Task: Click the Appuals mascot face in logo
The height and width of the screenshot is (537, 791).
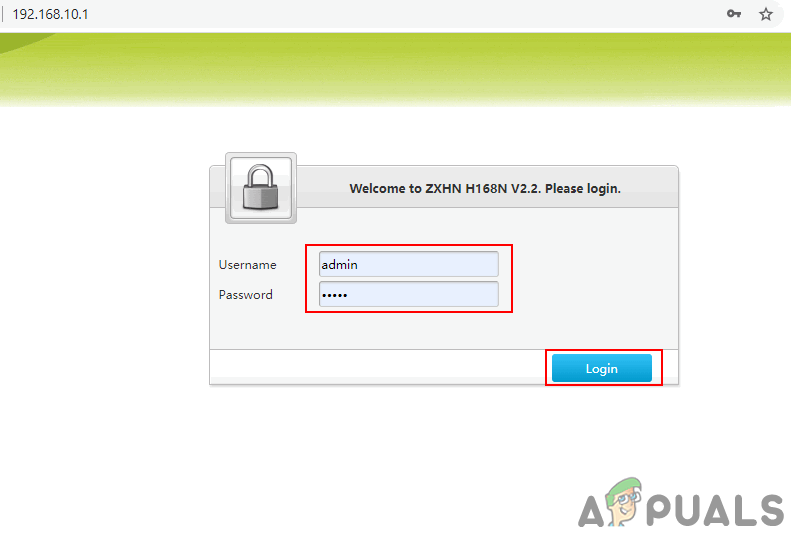Action: pyautogui.click(x=624, y=501)
